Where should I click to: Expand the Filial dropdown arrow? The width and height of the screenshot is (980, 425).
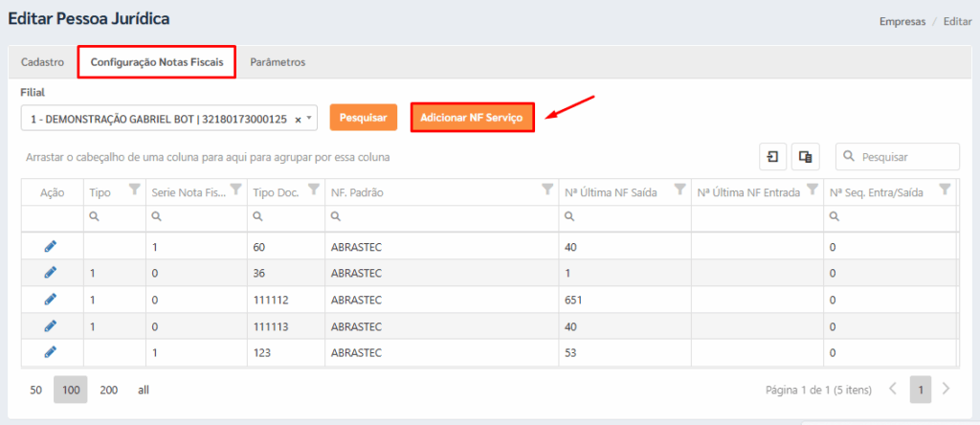click(309, 120)
